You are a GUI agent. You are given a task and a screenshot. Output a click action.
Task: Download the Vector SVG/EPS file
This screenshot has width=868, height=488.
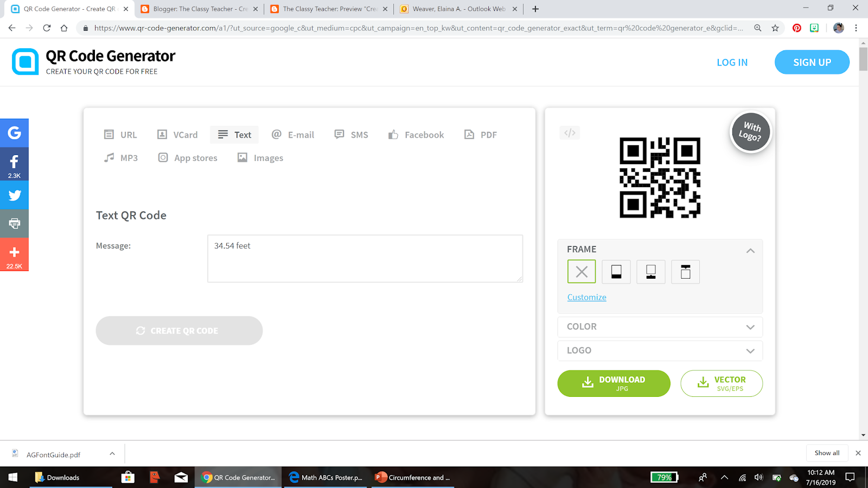pyautogui.click(x=722, y=383)
